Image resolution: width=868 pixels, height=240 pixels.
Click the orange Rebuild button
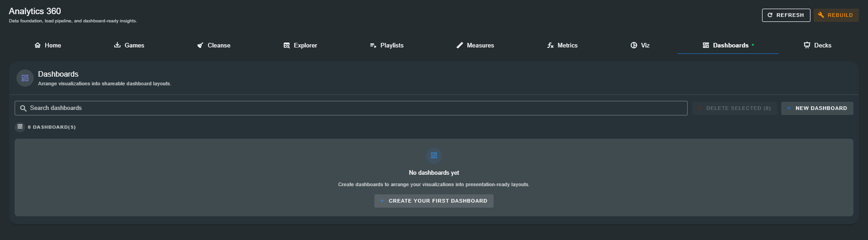[x=836, y=15]
